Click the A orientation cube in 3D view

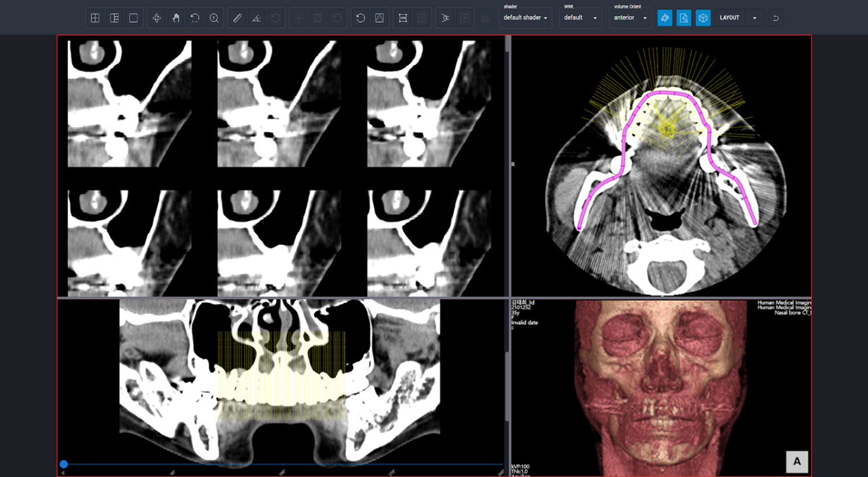(x=797, y=461)
